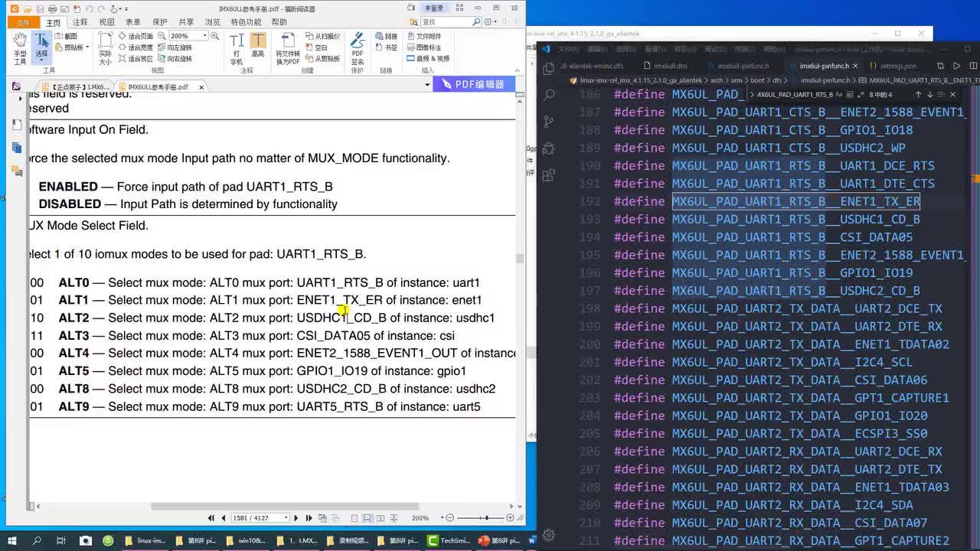Viewport: 980px width, 551px height.
Task: Go to the last page in Foxit
Action: click(308, 518)
